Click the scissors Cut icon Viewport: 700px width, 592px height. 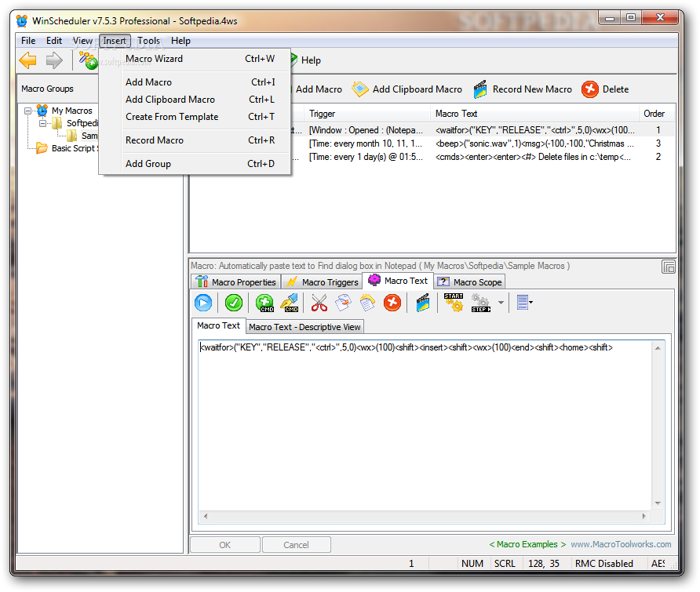[319, 303]
